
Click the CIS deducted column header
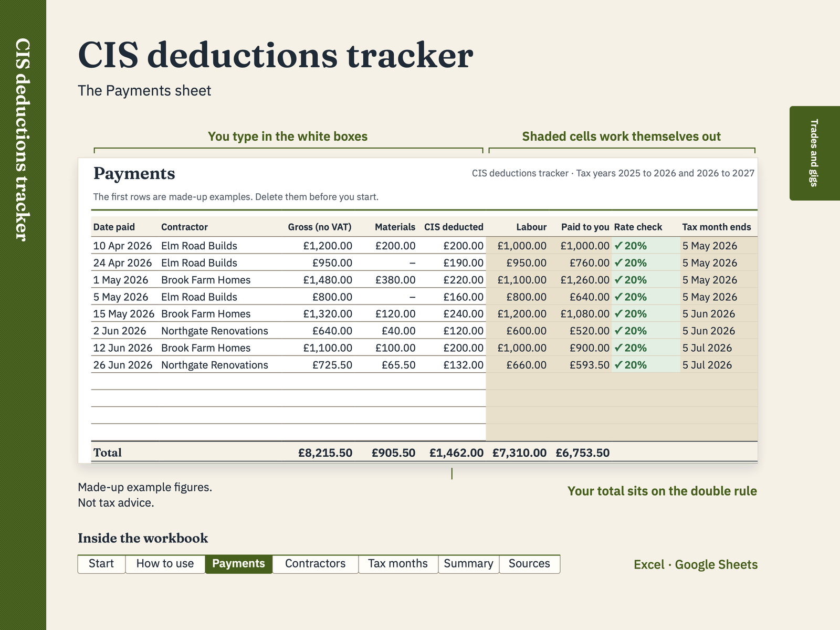(x=454, y=227)
